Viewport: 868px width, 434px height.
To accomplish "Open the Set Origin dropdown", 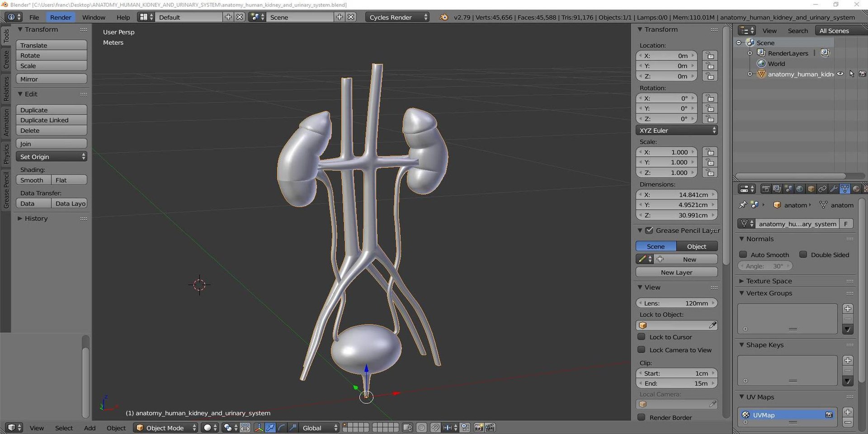I will click(52, 156).
